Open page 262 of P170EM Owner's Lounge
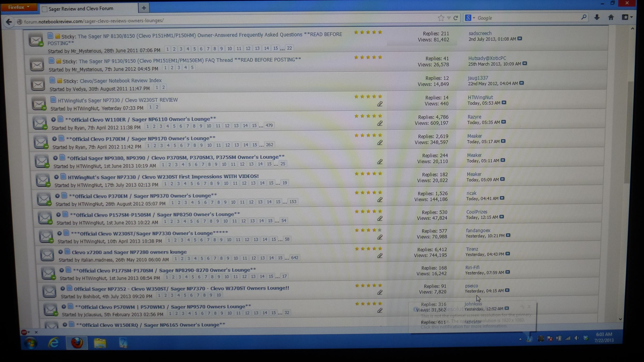 (269, 145)
